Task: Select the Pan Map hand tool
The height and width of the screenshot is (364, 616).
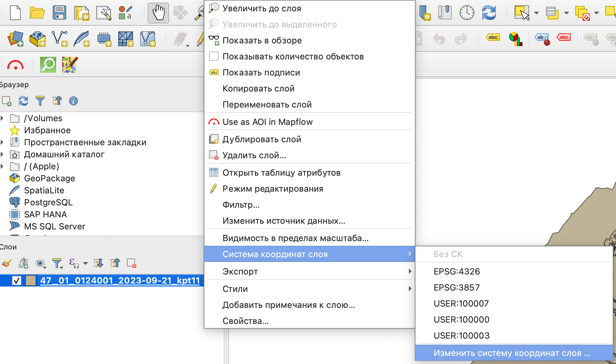Action: click(x=158, y=13)
